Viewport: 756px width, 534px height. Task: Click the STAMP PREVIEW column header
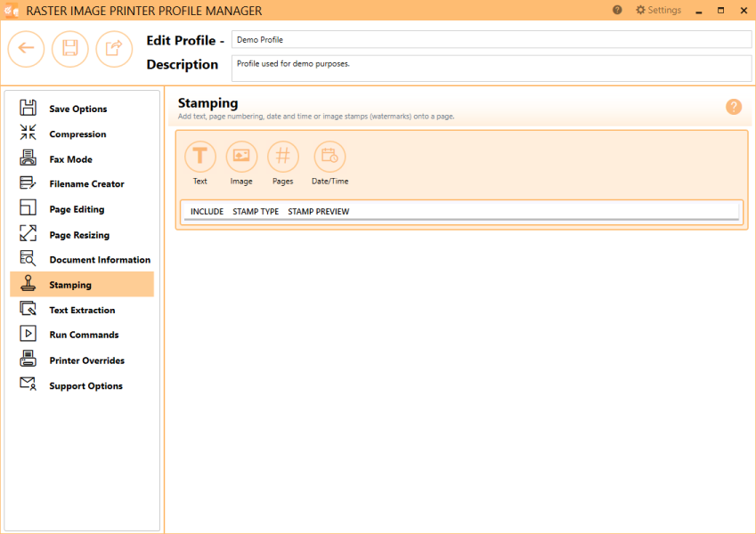(318, 211)
